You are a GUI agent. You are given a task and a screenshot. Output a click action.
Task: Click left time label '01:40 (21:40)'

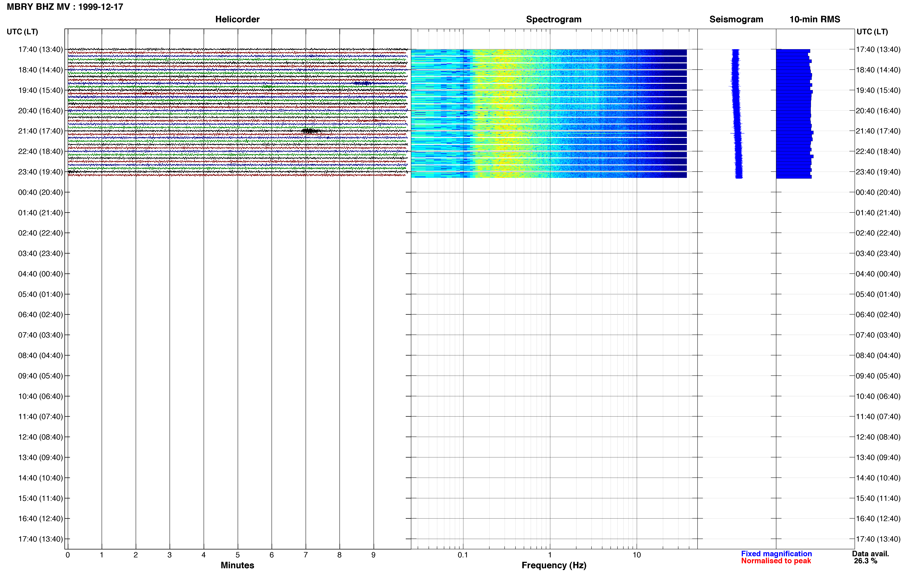41,212
